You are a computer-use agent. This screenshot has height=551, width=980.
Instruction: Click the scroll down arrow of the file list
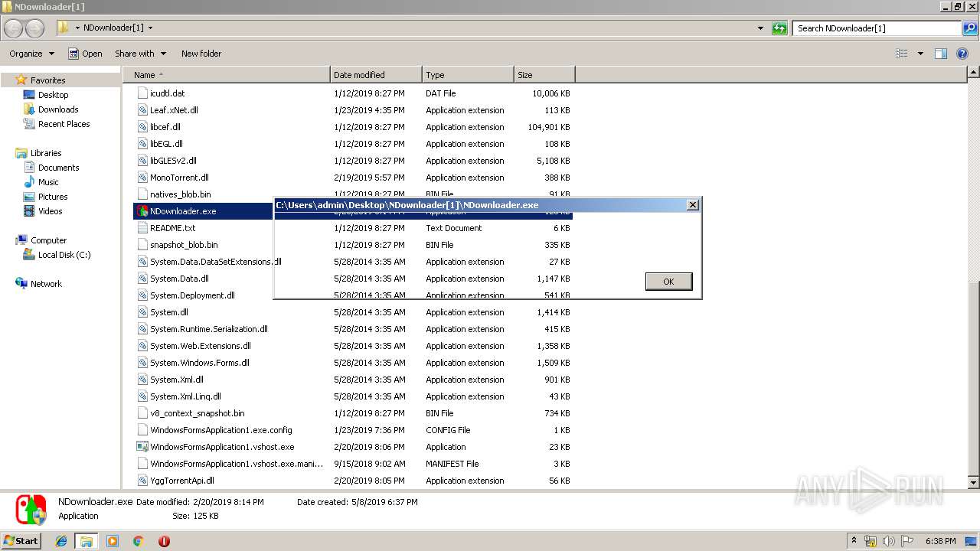(x=974, y=482)
